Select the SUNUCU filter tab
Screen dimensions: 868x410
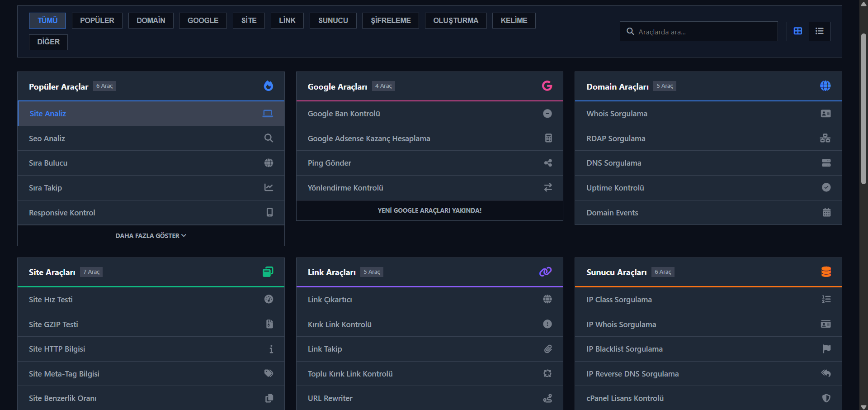(x=333, y=20)
